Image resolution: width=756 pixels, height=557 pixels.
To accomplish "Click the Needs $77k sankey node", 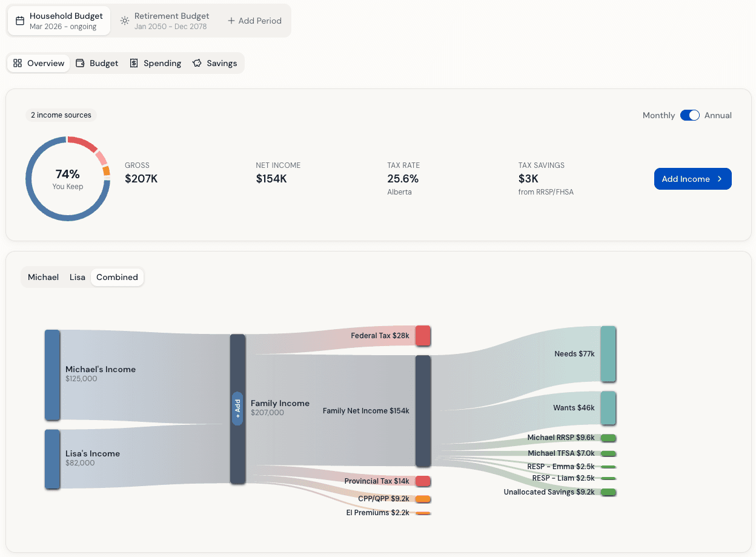I will coord(608,354).
